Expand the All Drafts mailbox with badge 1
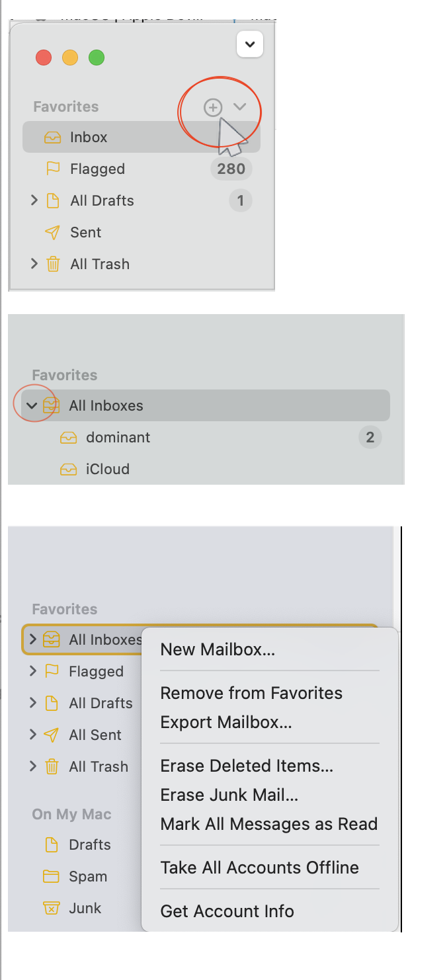The height and width of the screenshot is (980, 447). pyautogui.click(x=34, y=200)
